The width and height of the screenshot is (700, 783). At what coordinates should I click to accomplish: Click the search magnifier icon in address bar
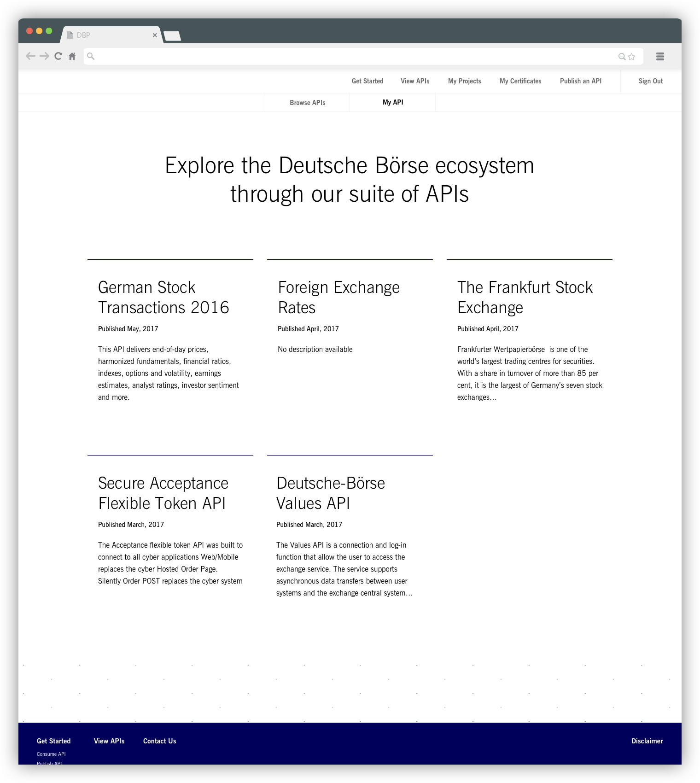tap(91, 56)
